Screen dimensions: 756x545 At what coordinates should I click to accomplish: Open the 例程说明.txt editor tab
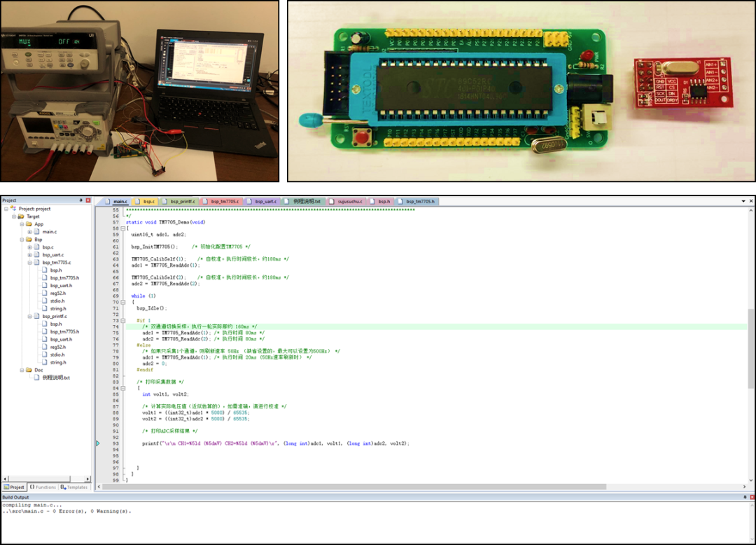tap(303, 202)
